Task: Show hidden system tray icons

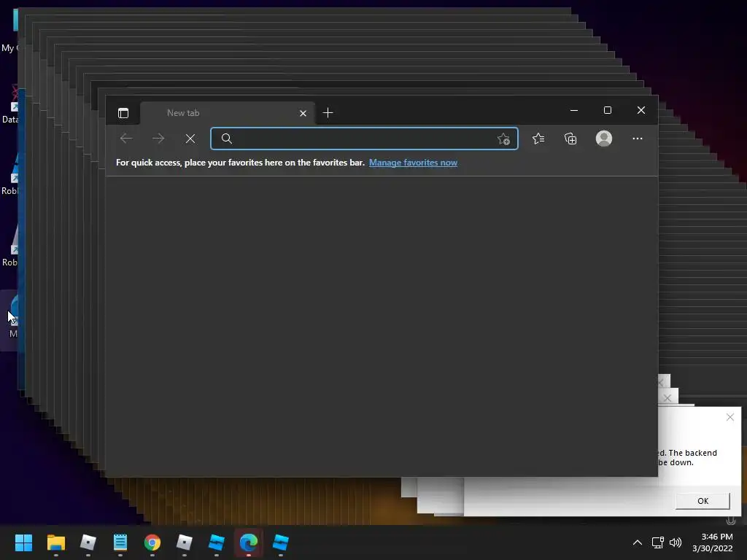Action: click(638, 542)
